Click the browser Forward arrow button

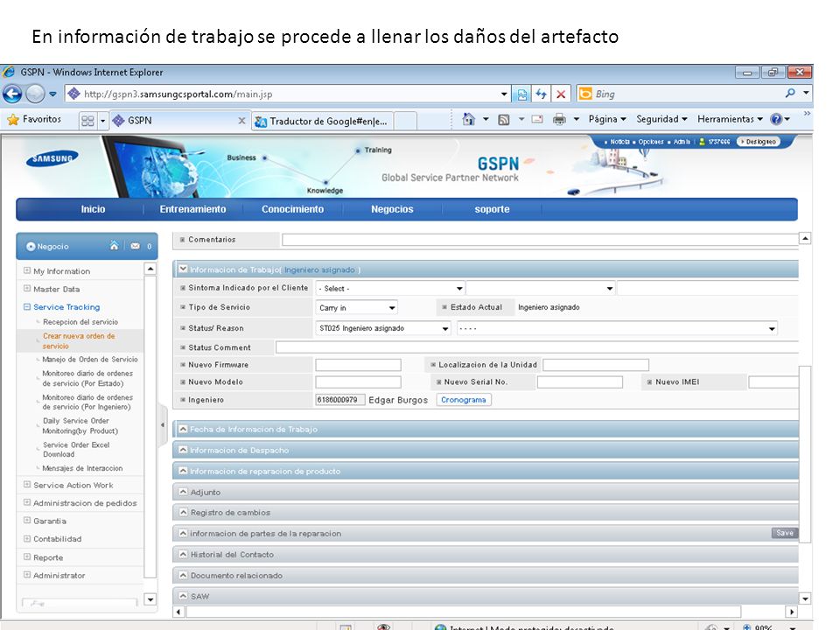(x=35, y=94)
